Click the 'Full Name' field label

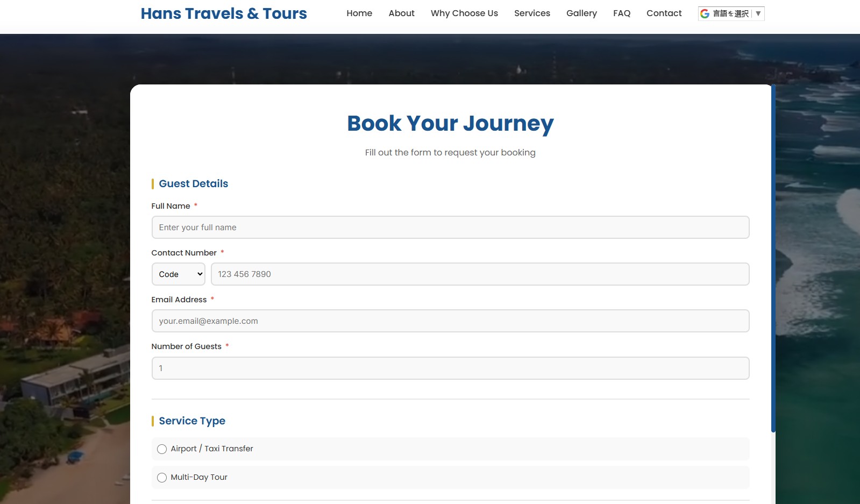[170, 206]
